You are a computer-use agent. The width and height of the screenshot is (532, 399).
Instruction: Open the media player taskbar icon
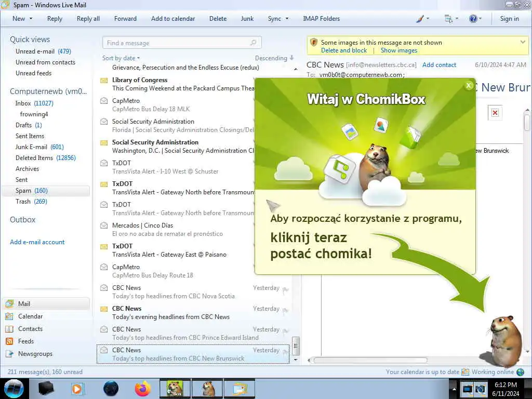click(x=77, y=389)
